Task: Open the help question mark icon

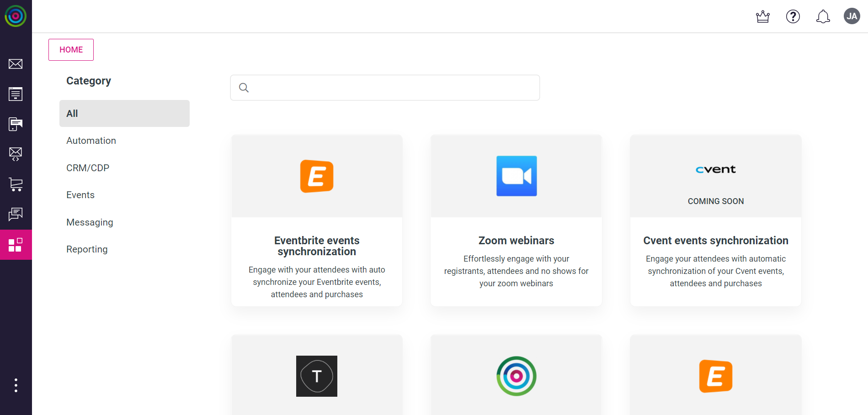Action: [x=793, y=16]
